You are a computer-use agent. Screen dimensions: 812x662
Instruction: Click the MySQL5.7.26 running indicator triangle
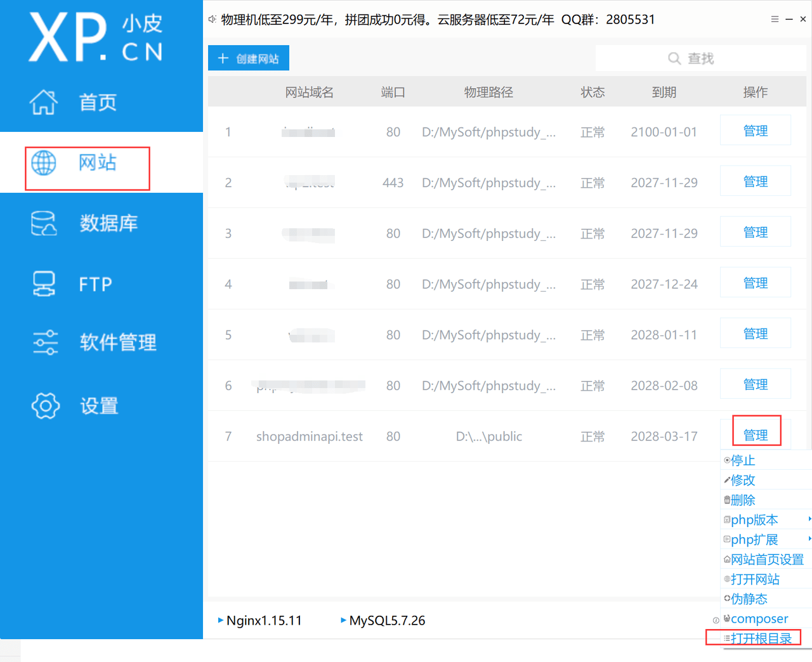pos(343,620)
